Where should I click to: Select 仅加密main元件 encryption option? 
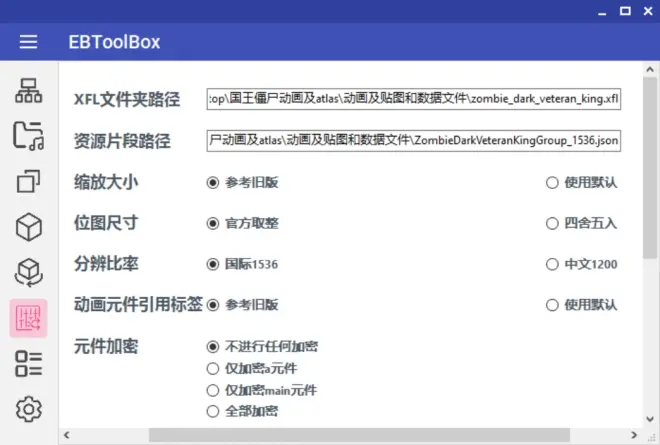tap(212, 390)
